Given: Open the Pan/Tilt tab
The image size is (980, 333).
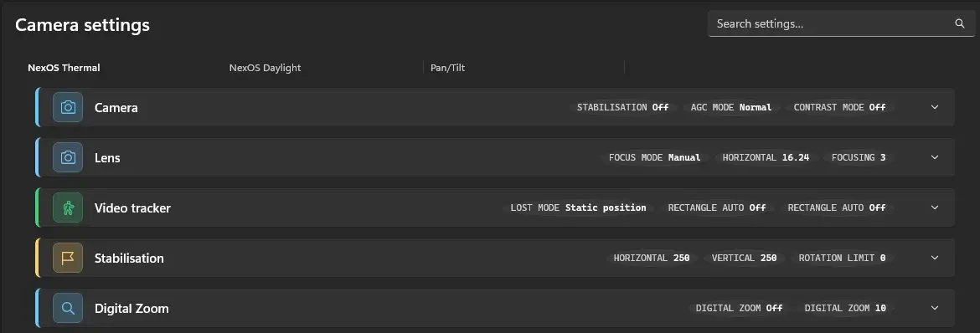Looking at the screenshot, I should pyautogui.click(x=447, y=68).
